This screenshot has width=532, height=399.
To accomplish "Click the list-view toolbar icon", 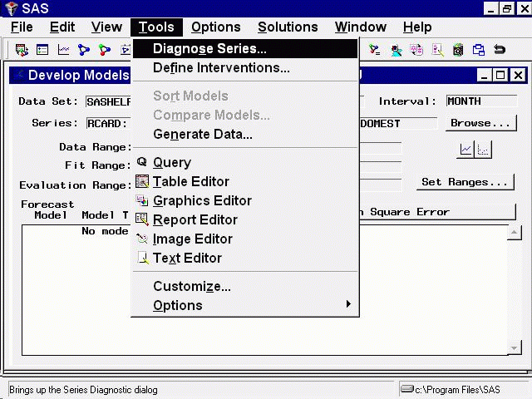I will pyautogui.click(x=42, y=50).
